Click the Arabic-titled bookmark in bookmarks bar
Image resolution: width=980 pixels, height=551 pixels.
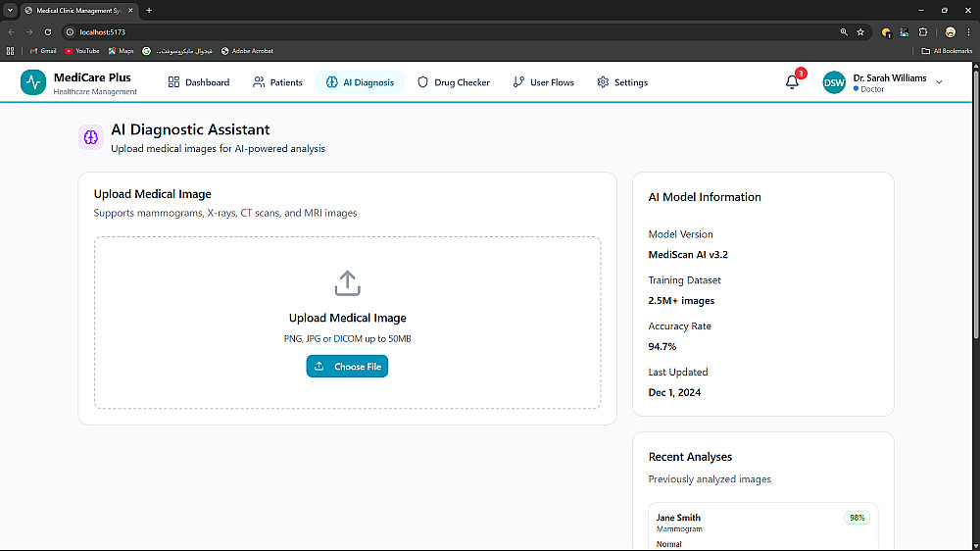pyautogui.click(x=177, y=51)
